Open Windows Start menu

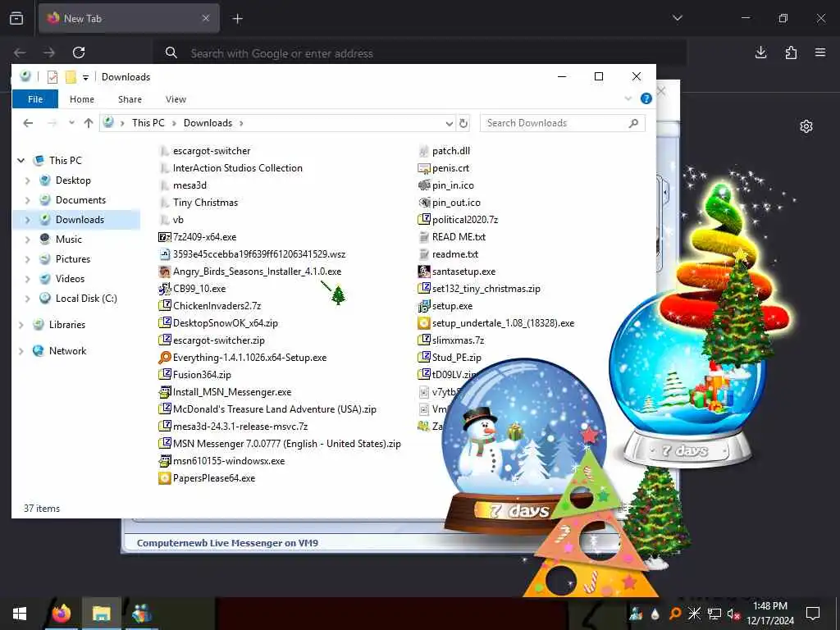[x=20, y=614]
